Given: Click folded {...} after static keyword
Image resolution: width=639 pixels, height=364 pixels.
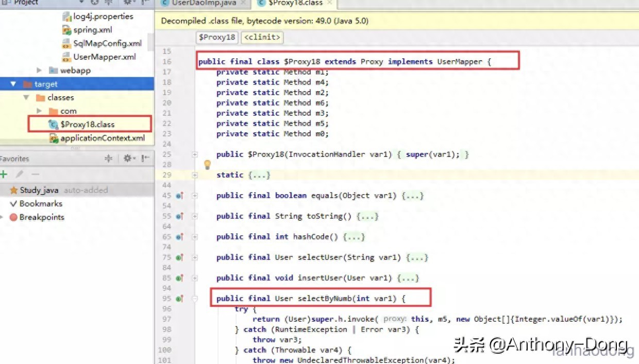Looking at the screenshot, I should click(259, 175).
